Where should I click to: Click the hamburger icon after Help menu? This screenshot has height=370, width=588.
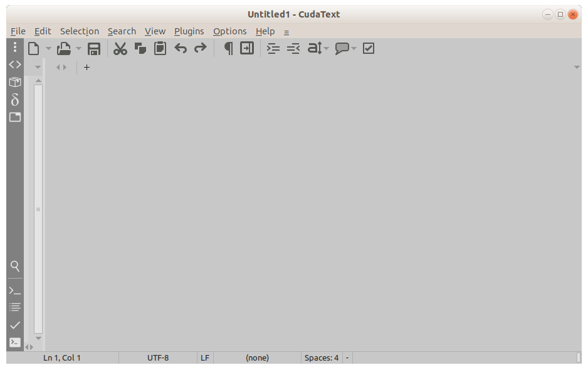point(286,33)
